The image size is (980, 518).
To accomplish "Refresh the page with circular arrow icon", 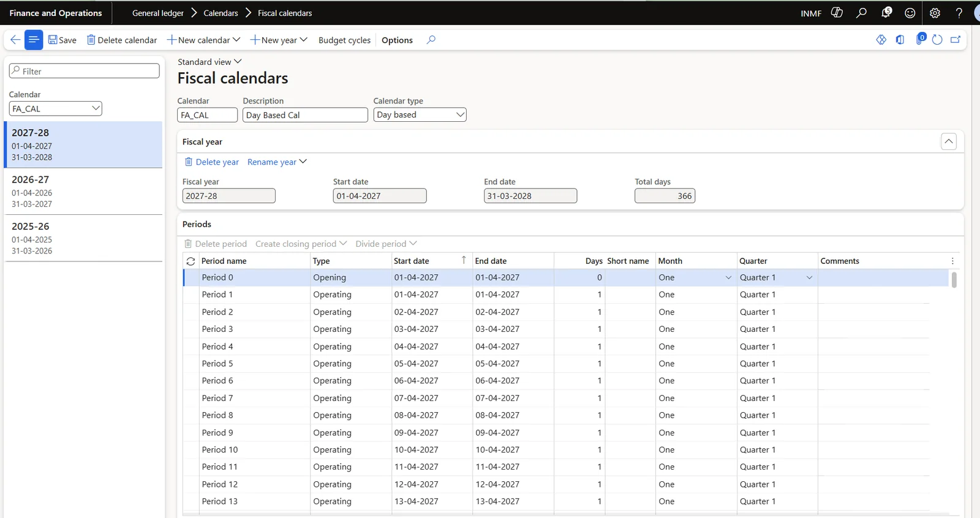I will 937,40.
